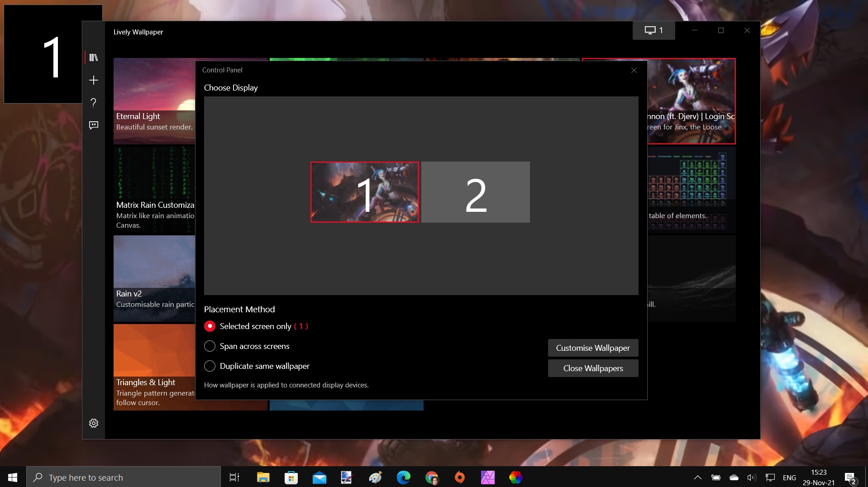
Task: Select 'Duplicate same wallpaper' radio option
Action: click(210, 366)
